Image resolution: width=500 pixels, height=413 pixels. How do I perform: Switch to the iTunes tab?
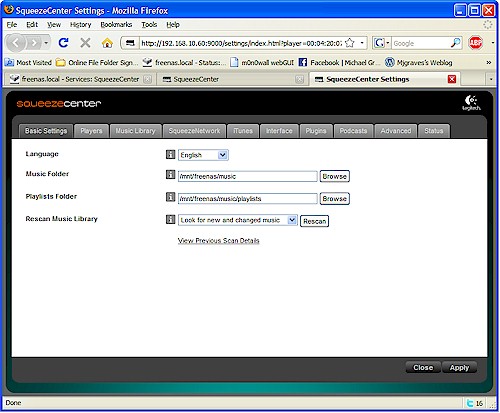[243, 131]
